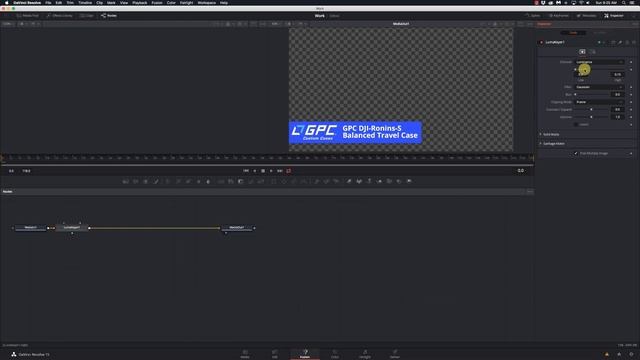Open the project manager home icon
This screenshot has width=640, height=360.
click(619, 354)
